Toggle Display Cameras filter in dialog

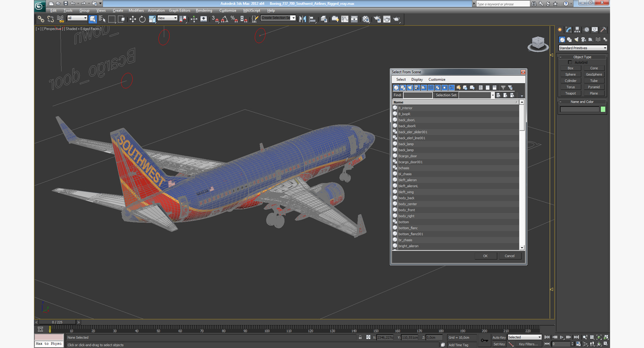tap(417, 87)
